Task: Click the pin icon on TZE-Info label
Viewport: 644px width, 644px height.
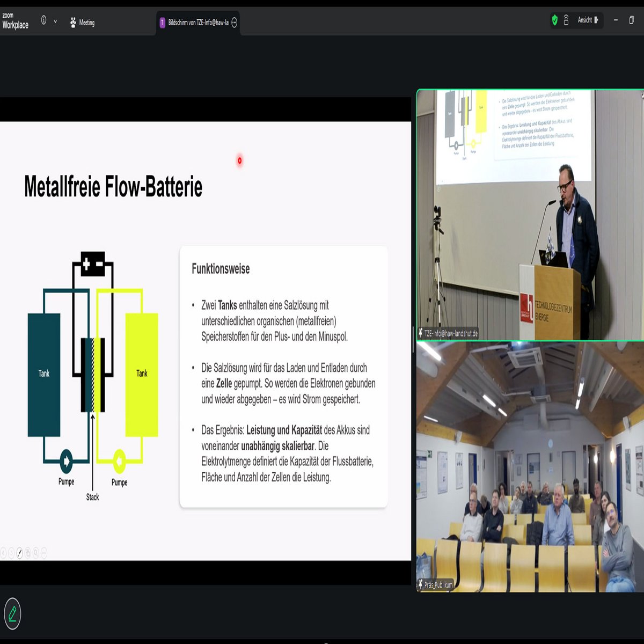Action: pos(420,333)
